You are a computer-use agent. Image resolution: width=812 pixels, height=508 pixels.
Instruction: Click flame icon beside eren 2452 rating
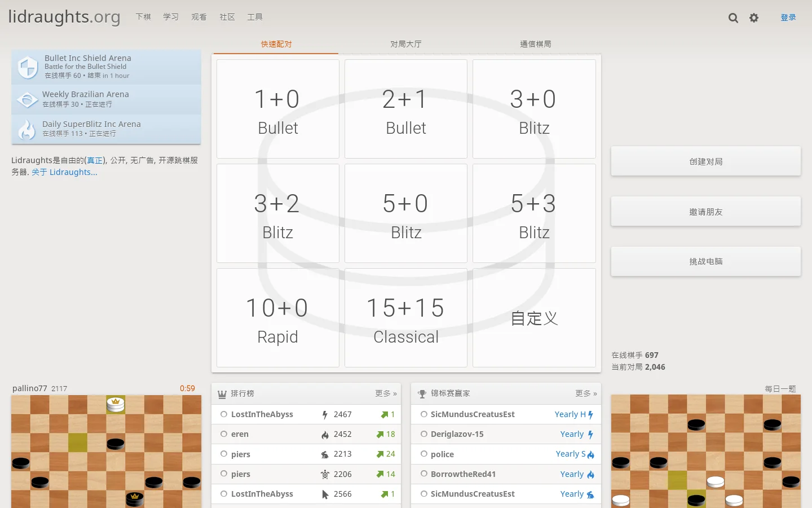(x=325, y=435)
